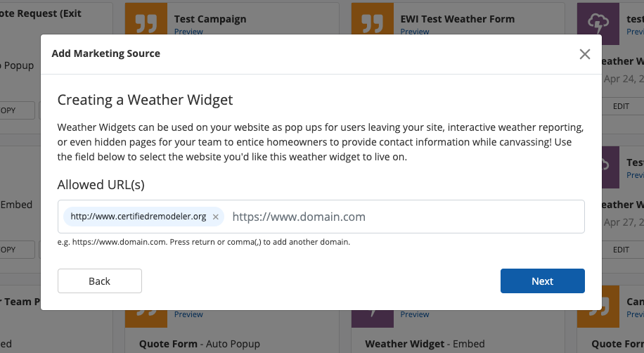Viewport: 644px width, 353px height.
Task: Click EDIT button on the top-right card
Action: (x=622, y=106)
